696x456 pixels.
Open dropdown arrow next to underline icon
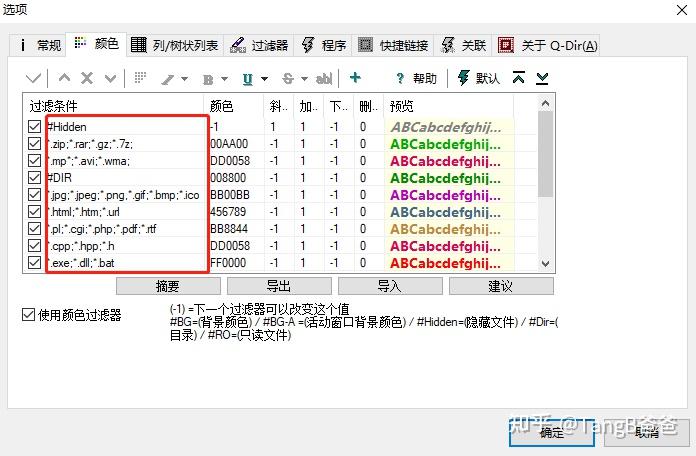click(264, 79)
